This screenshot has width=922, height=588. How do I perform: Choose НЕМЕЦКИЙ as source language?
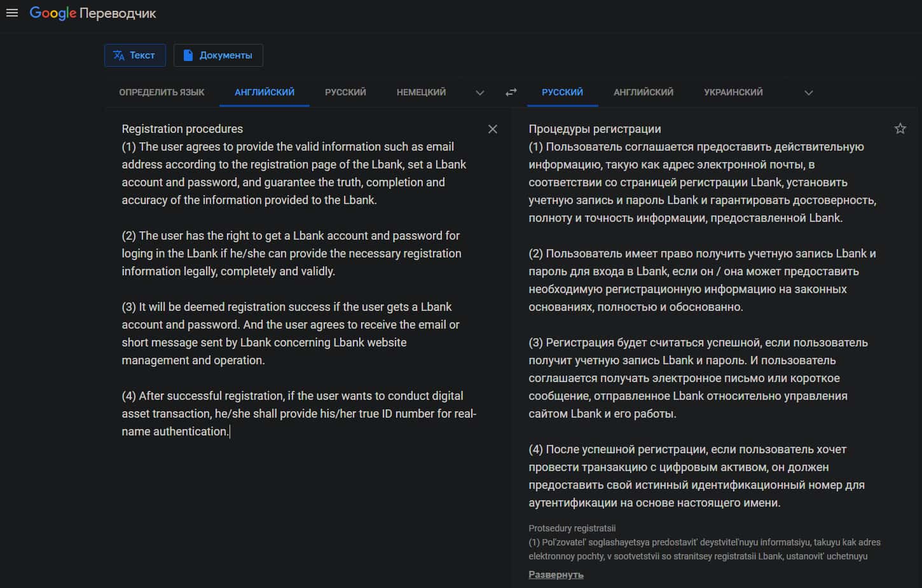pyautogui.click(x=421, y=92)
